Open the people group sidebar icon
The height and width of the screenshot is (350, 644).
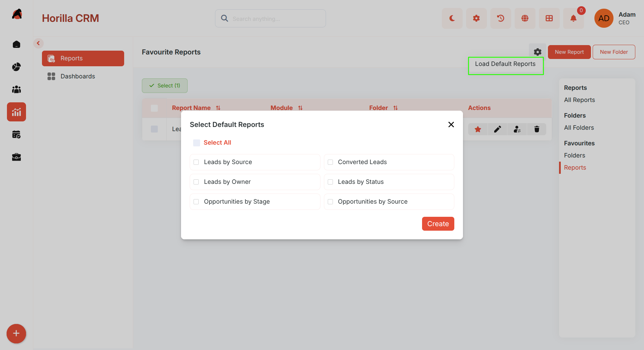pyautogui.click(x=16, y=89)
